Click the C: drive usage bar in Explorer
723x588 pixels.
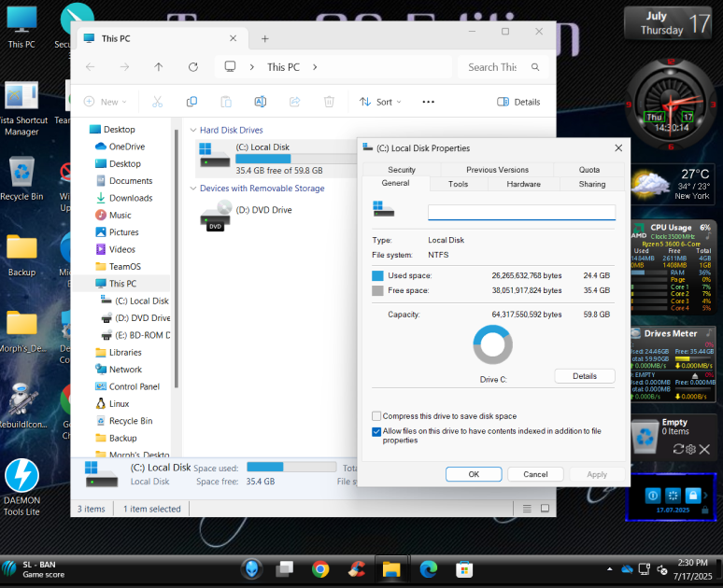pos(296,159)
